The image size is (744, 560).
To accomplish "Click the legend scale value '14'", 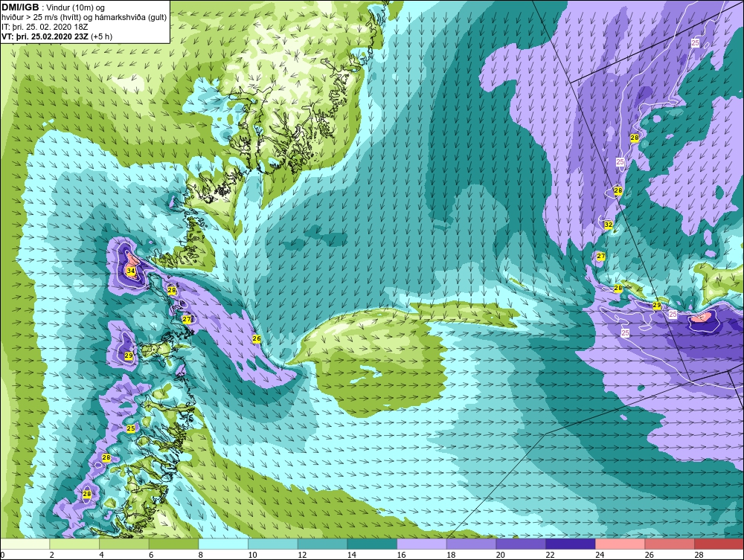I will click(352, 555).
